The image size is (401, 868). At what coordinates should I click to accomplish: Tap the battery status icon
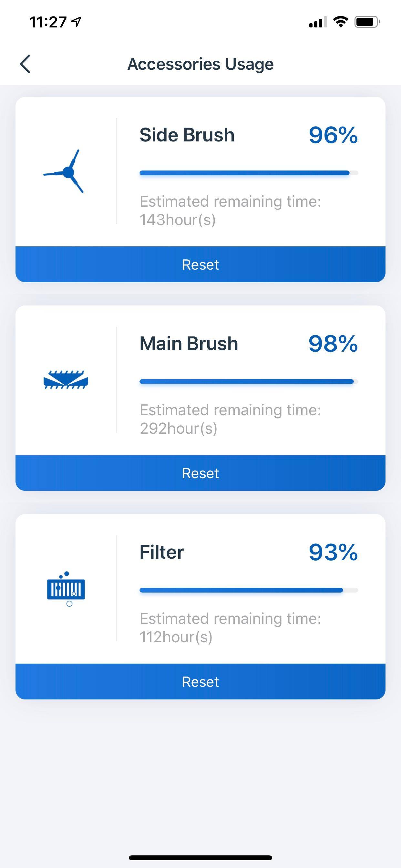coord(367,22)
